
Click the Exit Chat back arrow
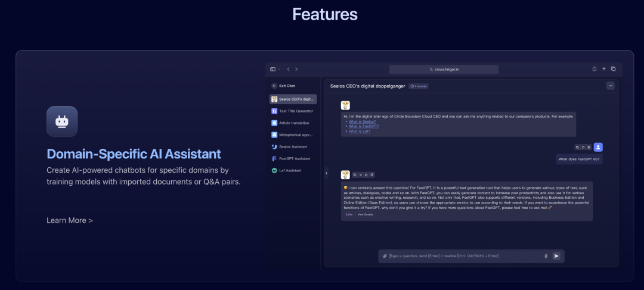(x=274, y=86)
